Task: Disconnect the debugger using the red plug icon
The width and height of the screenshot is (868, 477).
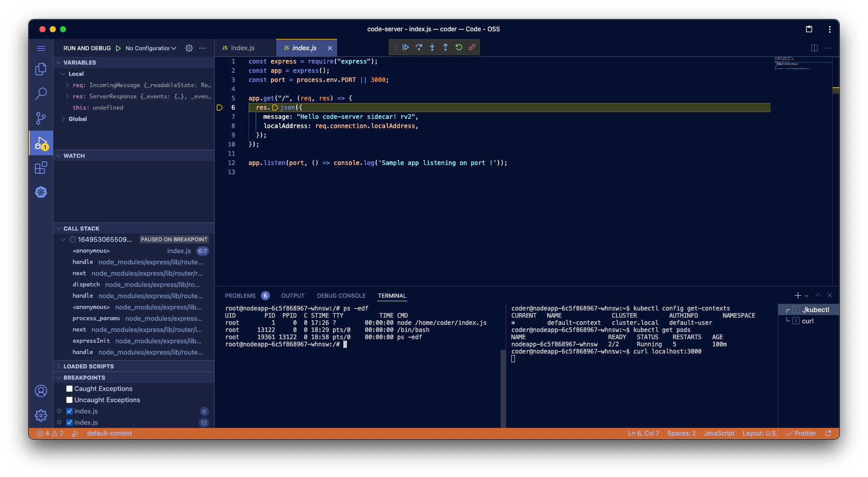Action: click(x=472, y=47)
